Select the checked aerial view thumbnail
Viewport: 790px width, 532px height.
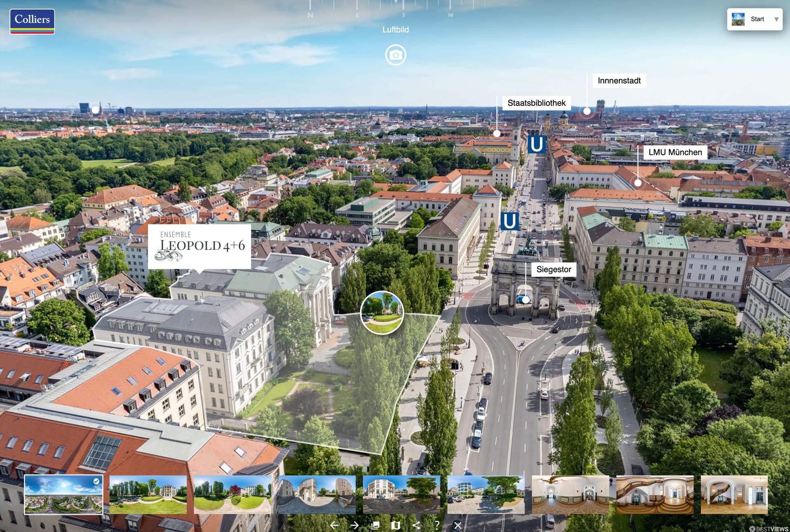(x=63, y=495)
